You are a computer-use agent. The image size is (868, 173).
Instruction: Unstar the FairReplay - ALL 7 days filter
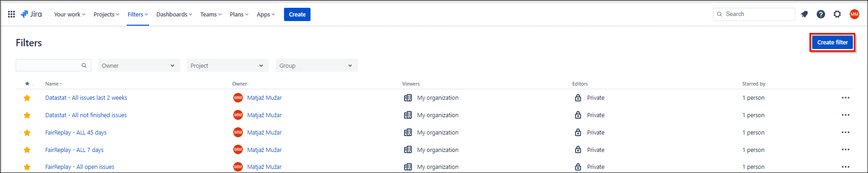[x=27, y=150]
